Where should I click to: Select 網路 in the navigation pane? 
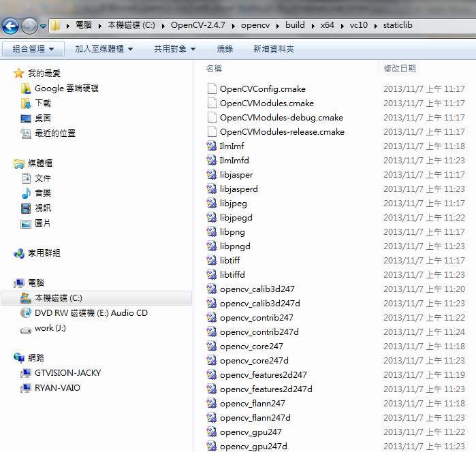tap(36, 358)
